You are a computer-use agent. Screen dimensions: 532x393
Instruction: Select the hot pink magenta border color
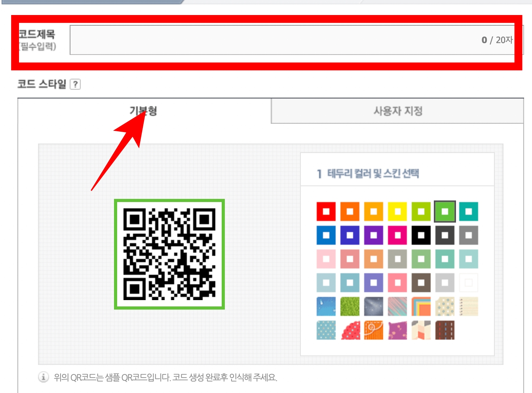(x=397, y=235)
